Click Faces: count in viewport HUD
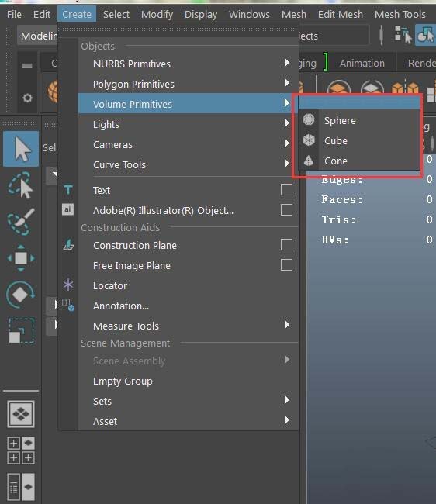The width and height of the screenshot is (436, 504). pos(429,199)
